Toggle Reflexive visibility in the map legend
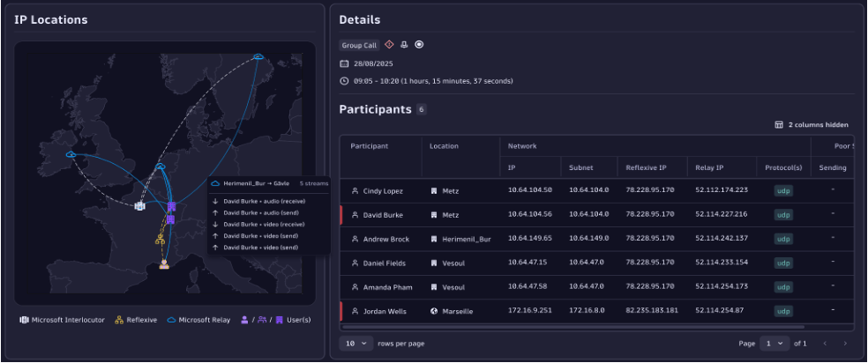The width and height of the screenshot is (868, 363). tap(136, 320)
